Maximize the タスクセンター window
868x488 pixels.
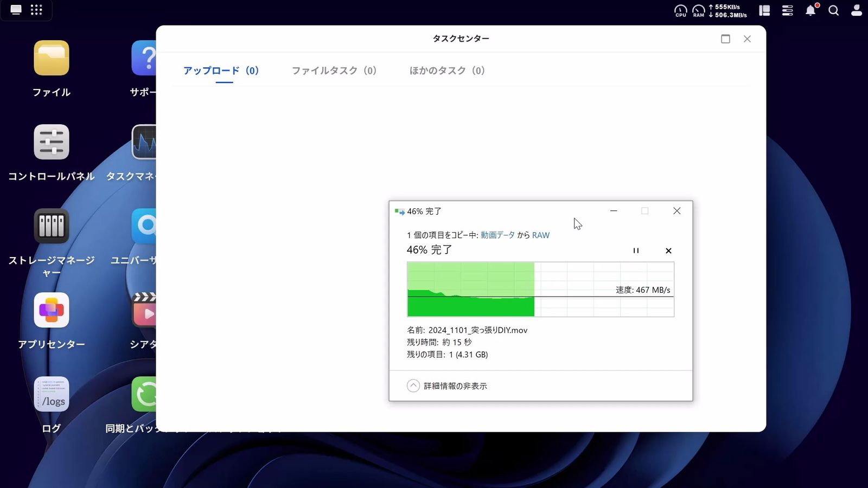pyautogui.click(x=725, y=38)
